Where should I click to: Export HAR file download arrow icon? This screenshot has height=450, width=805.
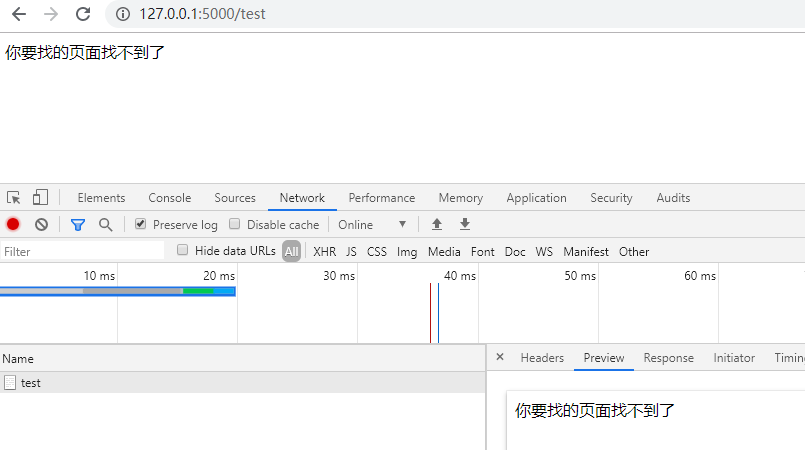(x=465, y=224)
